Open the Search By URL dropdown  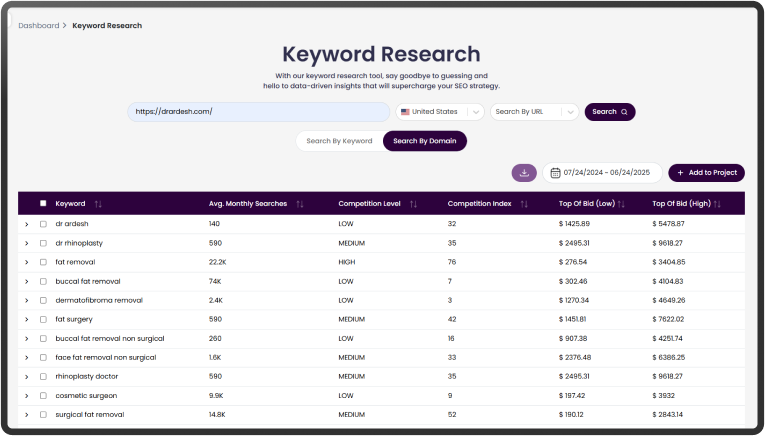(534, 112)
